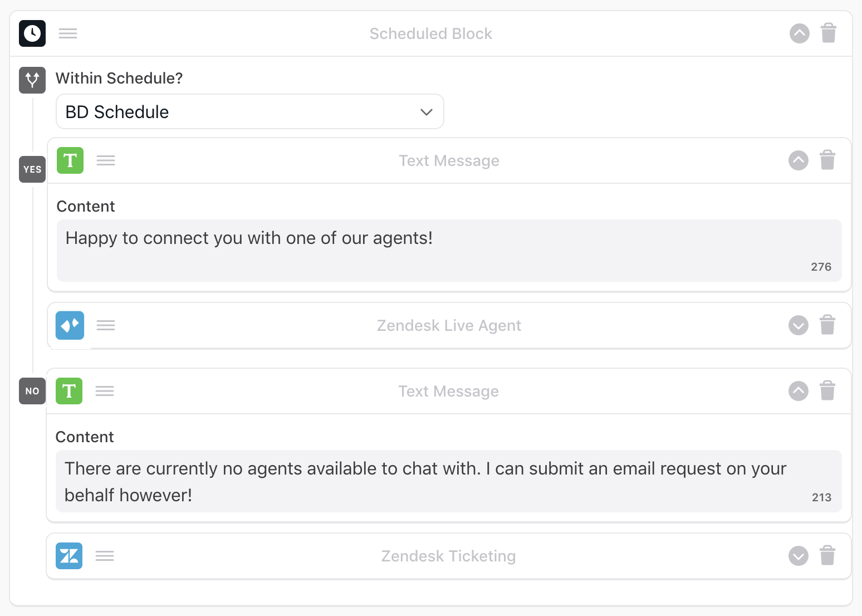Click the Scheduled Block clock icon

coord(32,33)
